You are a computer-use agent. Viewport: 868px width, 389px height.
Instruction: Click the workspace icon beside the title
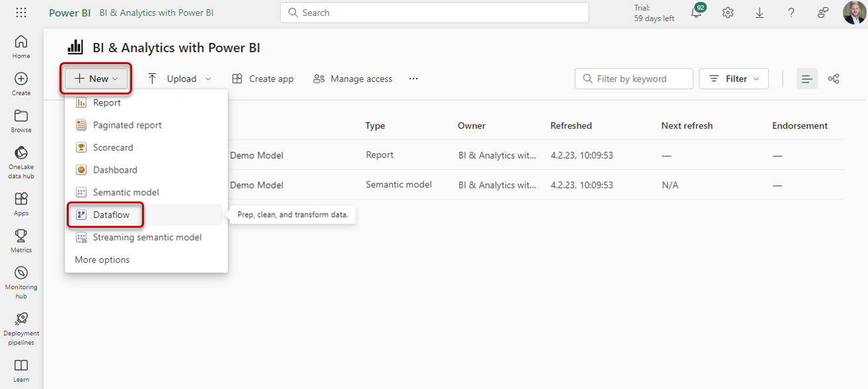pyautogui.click(x=75, y=47)
